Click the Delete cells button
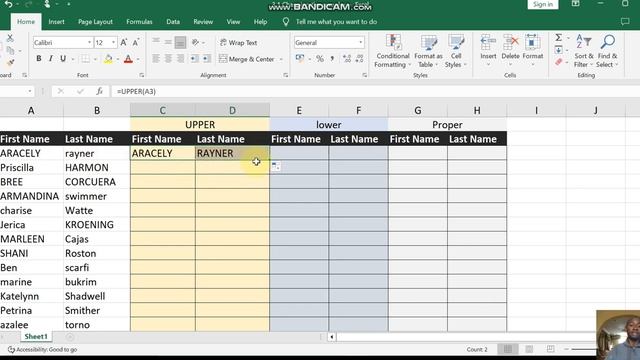Viewport: 640px width, 360px height. pyautogui.click(x=510, y=51)
